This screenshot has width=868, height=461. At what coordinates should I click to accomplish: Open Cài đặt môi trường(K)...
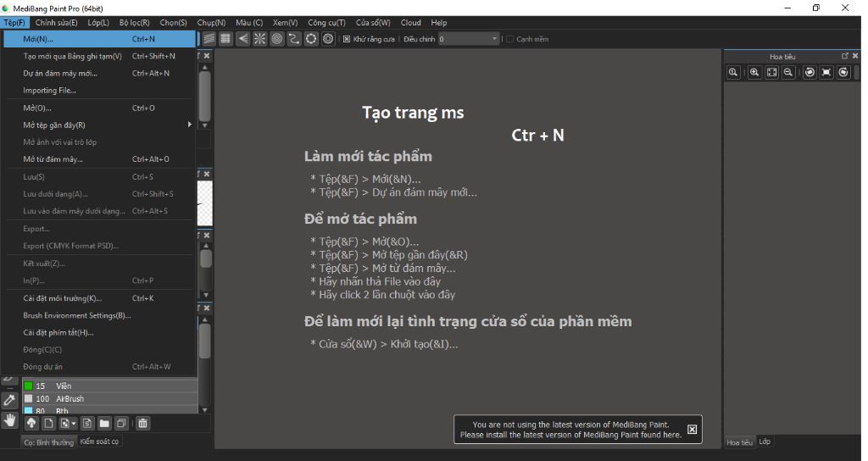[100, 298]
